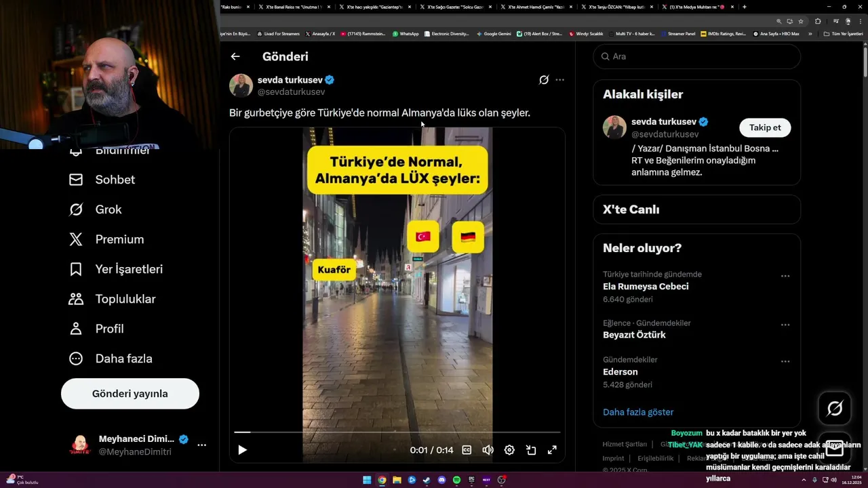
Task: Open Profil in the sidebar
Action: tap(96, 329)
